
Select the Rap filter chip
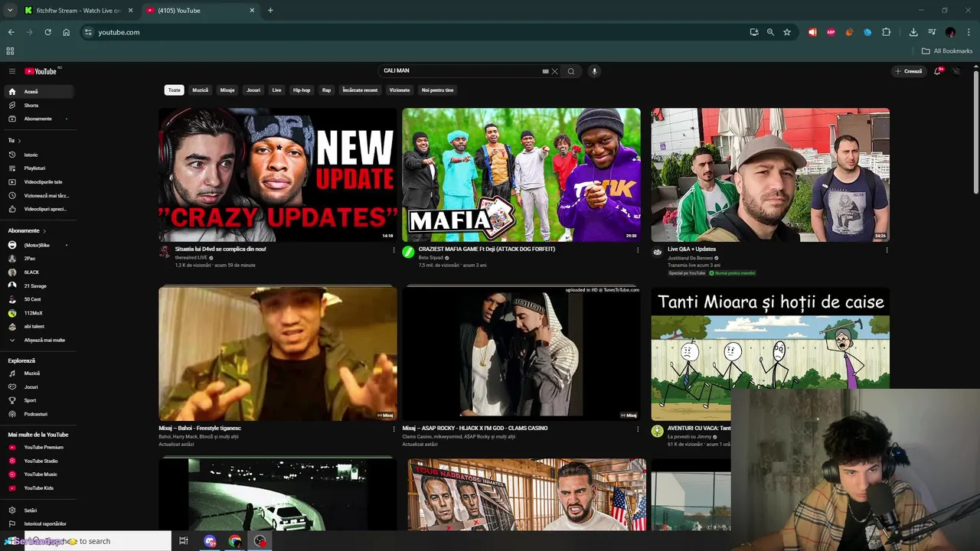pos(326,90)
